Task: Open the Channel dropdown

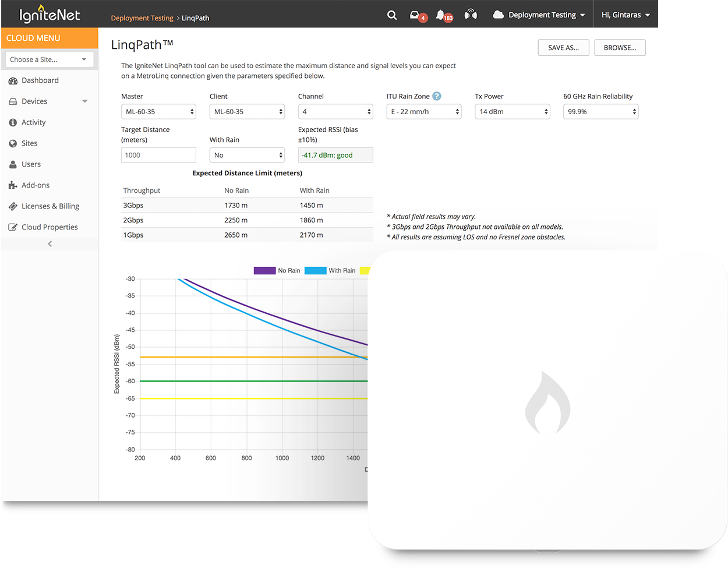Action: tap(335, 111)
